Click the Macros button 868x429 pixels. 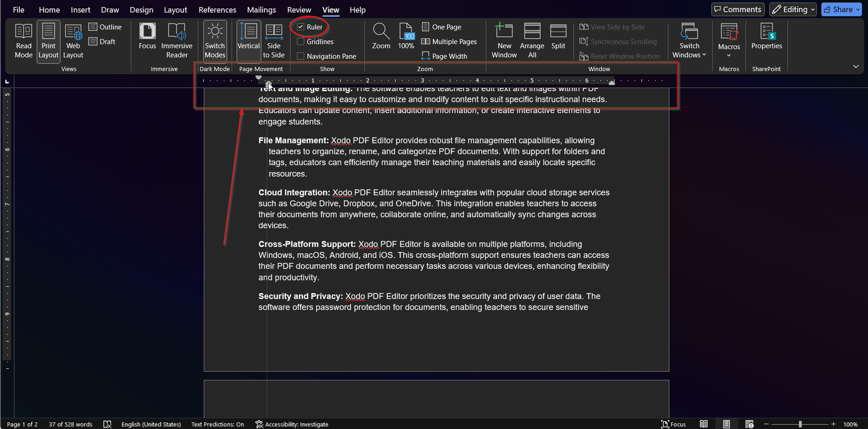[x=729, y=36]
